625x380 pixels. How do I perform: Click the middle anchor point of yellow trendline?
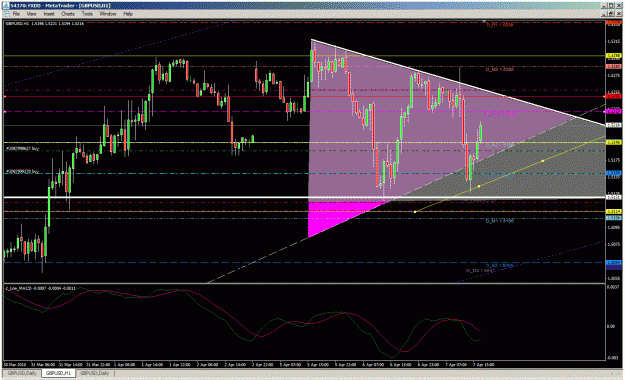tap(479, 186)
